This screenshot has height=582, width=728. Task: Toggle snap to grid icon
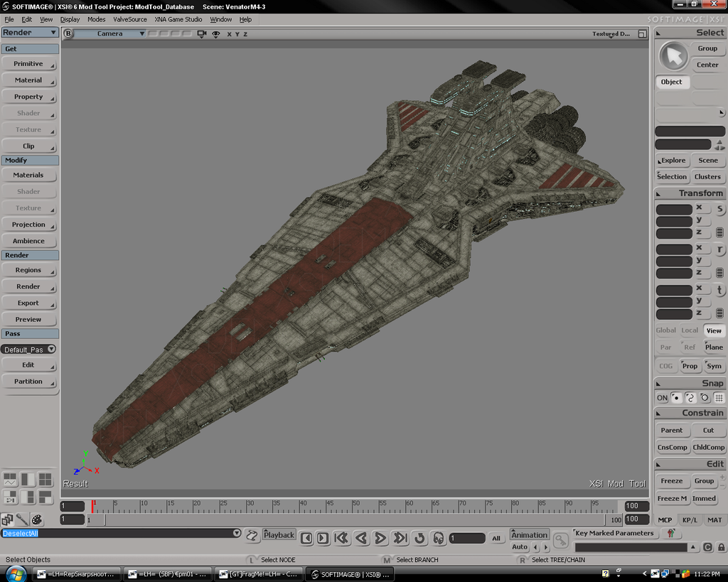point(719,398)
